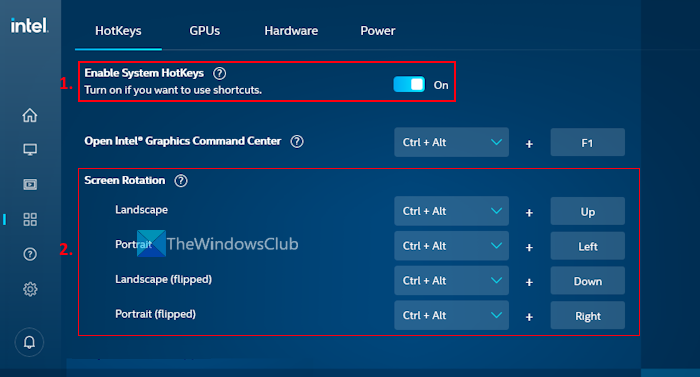Show help for Screen Rotation
This screenshot has height=377, width=700.
pos(181,180)
